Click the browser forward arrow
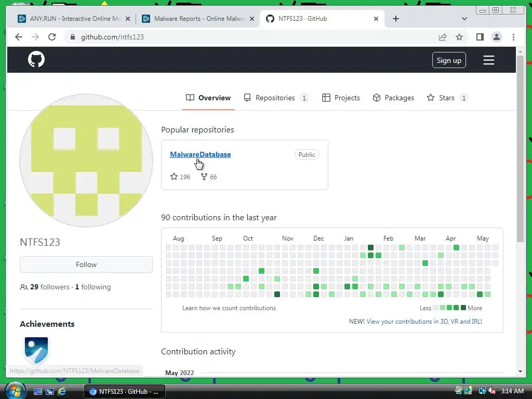 (35, 37)
